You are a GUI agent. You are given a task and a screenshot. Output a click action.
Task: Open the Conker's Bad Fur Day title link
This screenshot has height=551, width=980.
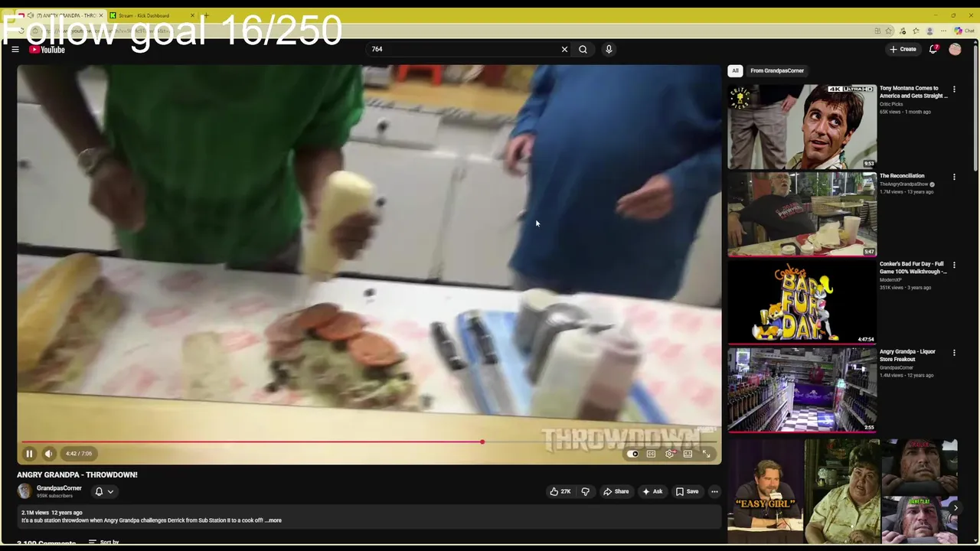click(913, 268)
